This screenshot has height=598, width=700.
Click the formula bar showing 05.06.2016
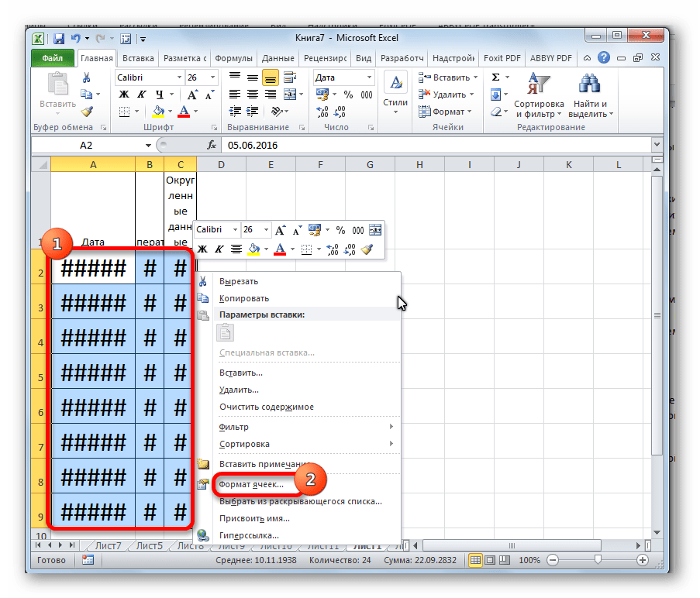point(434,145)
